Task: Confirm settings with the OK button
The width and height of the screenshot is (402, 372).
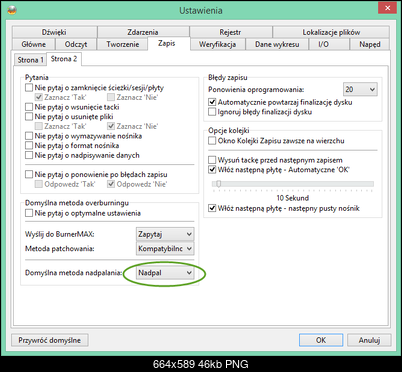Action: pos(321,340)
